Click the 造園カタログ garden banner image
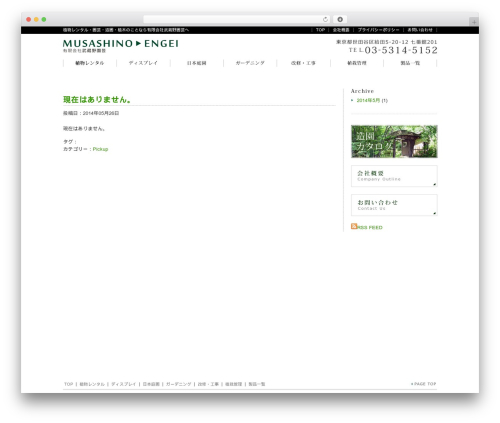This screenshot has height=423, width=500. coord(394,141)
